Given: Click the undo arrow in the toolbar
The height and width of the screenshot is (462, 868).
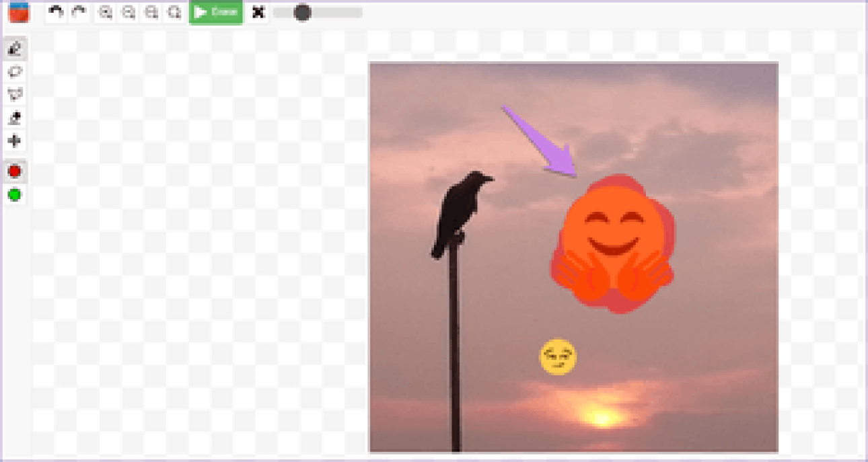Looking at the screenshot, I should click(57, 12).
